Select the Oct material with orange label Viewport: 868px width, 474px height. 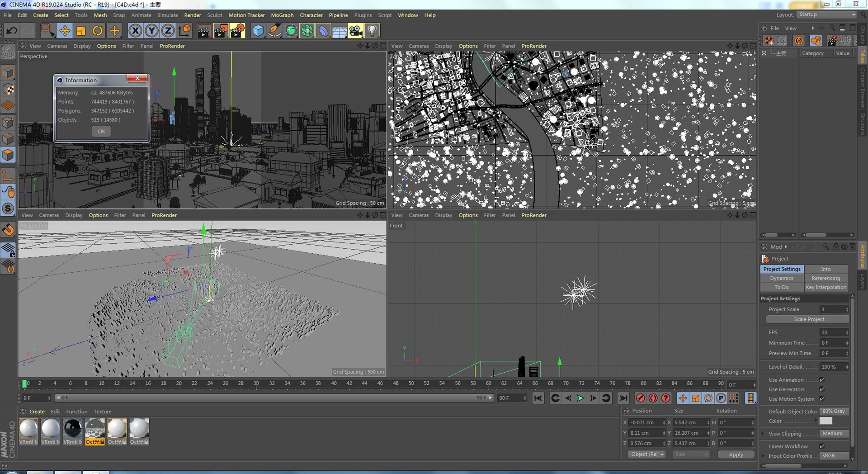click(95, 431)
